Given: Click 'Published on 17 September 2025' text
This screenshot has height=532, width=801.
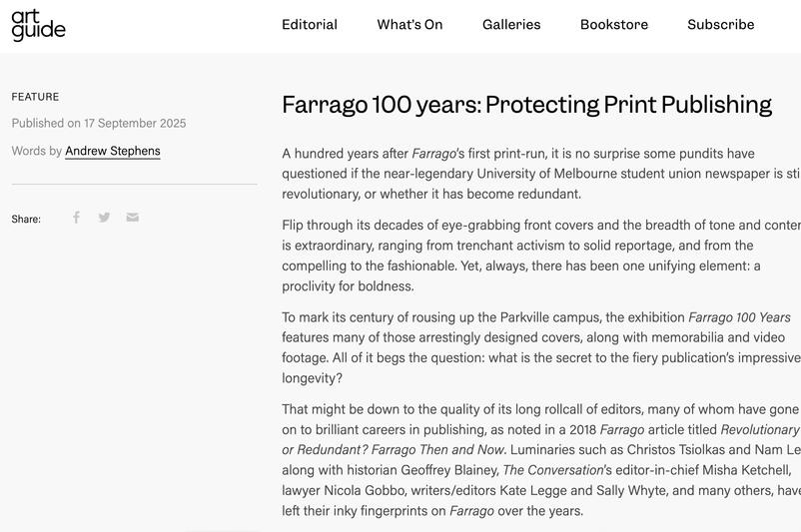Looking at the screenshot, I should (x=99, y=123).
